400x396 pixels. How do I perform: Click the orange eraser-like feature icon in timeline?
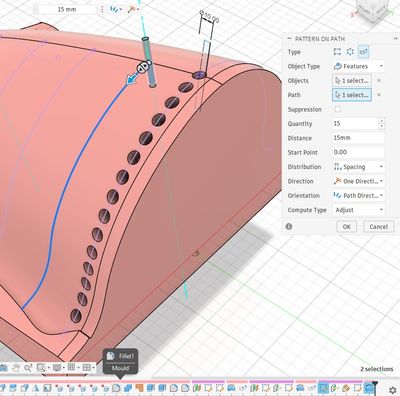click(346, 388)
